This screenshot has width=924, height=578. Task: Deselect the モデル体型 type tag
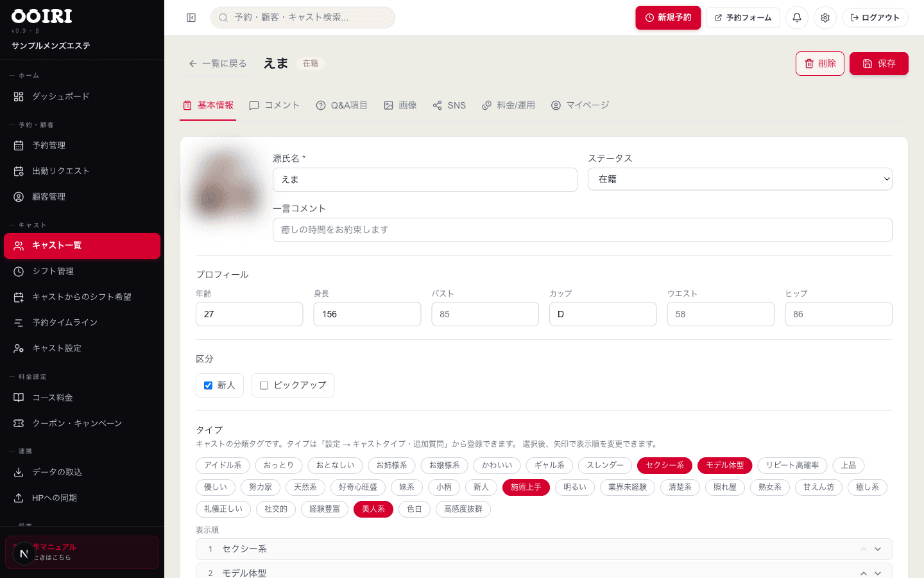coord(725,466)
